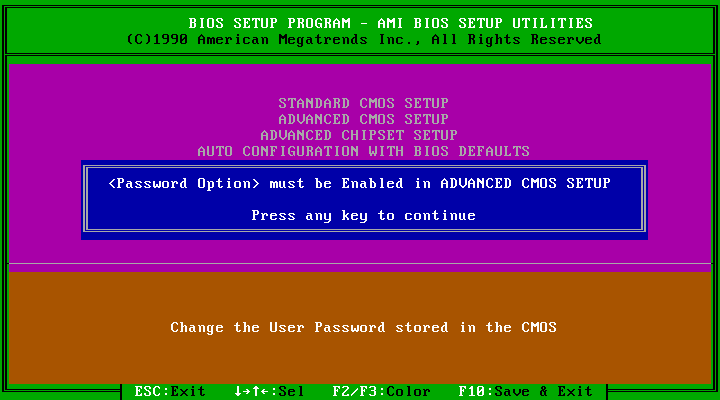Click the word CMOS in the help text
This screenshot has width=720, height=400.
(x=539, y=327)
